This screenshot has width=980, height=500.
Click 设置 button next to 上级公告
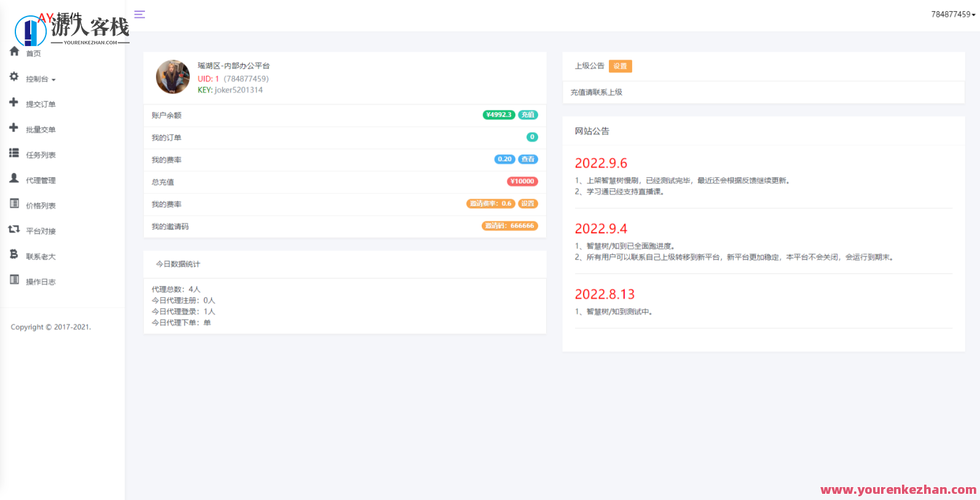[620, 66]
